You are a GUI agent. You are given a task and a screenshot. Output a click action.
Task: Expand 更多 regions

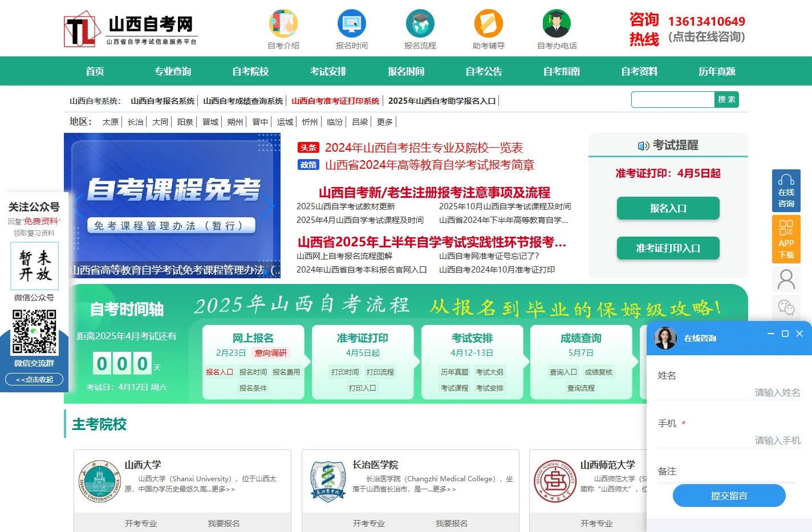click(x=385, y=122)
